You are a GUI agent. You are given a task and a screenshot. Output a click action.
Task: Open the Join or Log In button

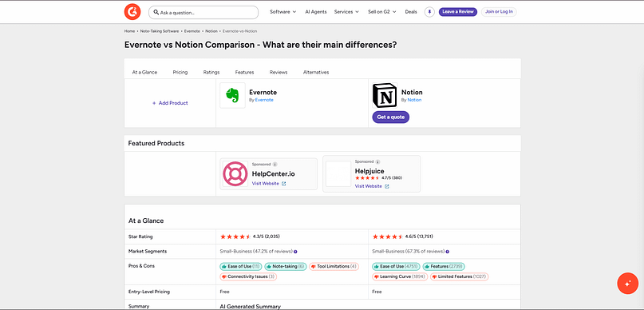[499, 12]
